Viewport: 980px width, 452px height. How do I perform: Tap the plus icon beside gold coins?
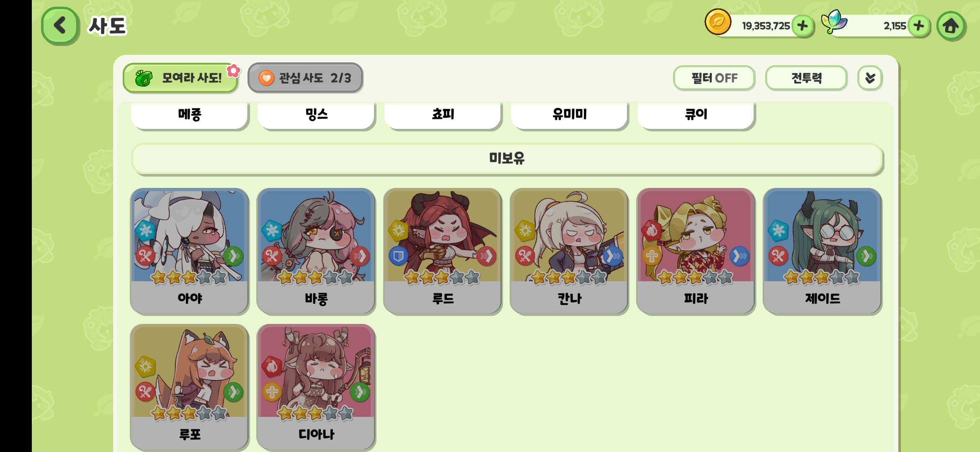point(802,26)
